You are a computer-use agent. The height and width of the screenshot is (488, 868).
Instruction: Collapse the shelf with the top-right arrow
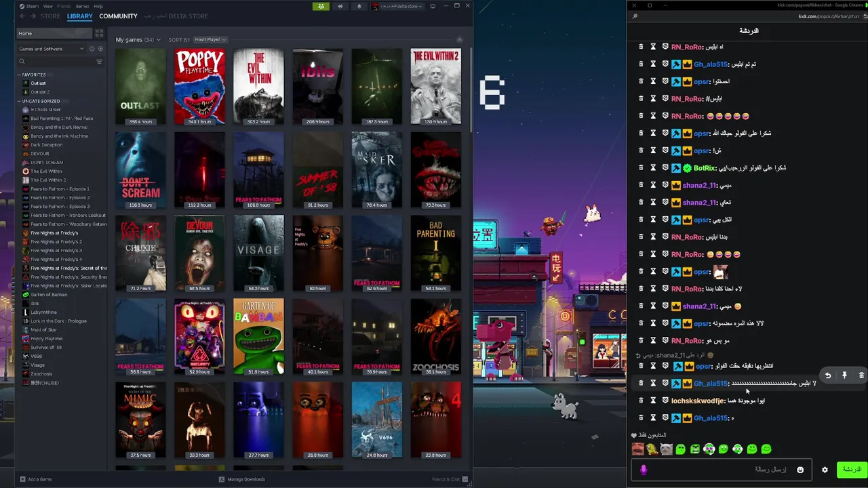click(x=459, y=40)
